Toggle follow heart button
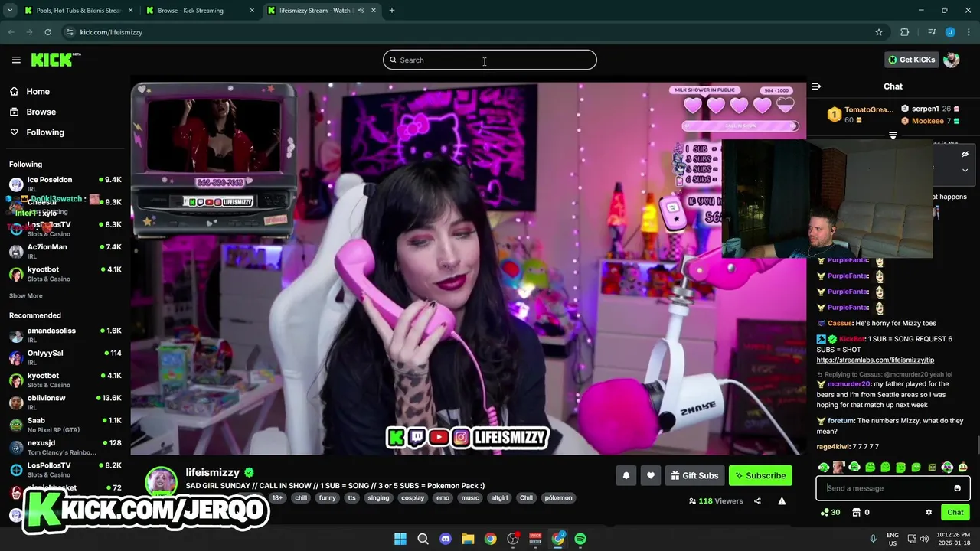980x551 pixels. tap(650, 476)
